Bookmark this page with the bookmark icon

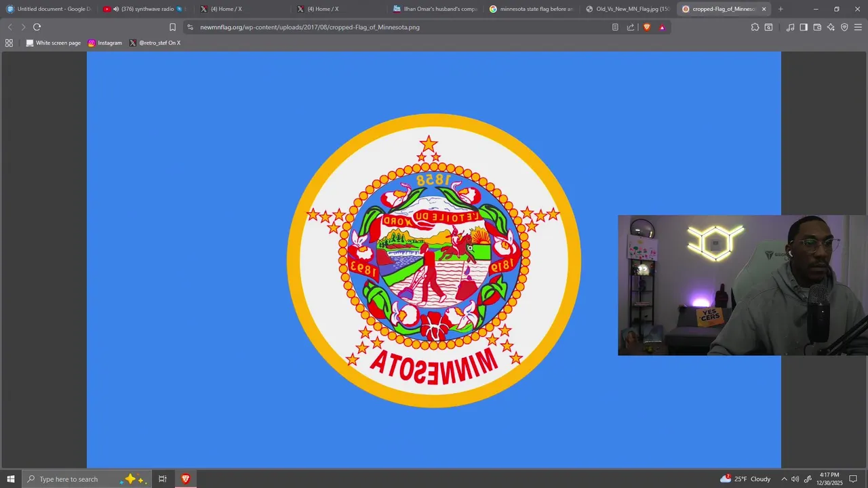[x=172, y=27]
